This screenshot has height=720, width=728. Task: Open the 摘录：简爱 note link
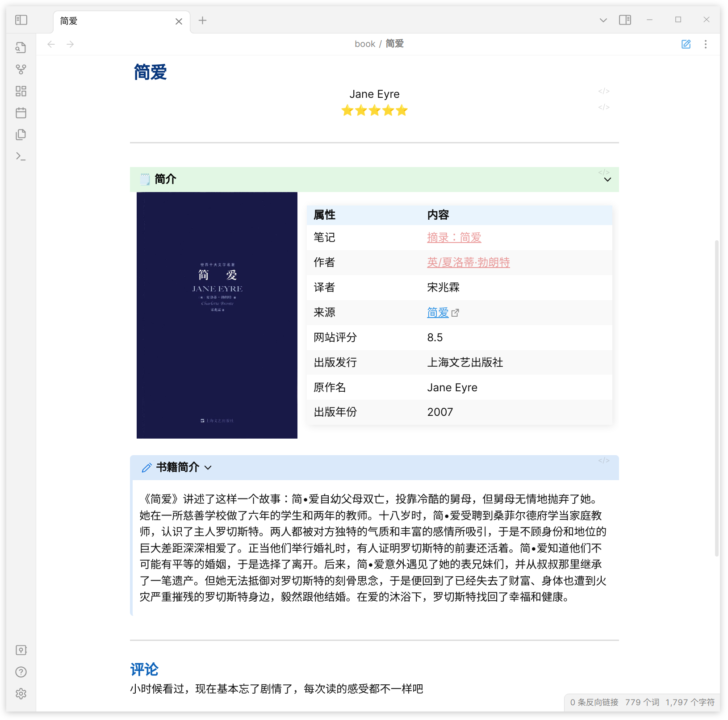click(454, 238)
